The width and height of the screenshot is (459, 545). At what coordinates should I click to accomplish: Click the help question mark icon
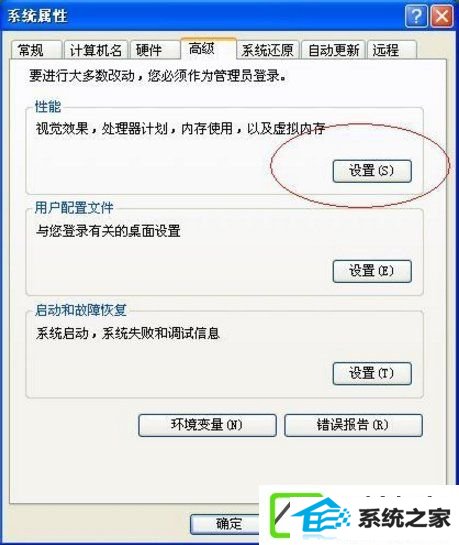pyautogui.click(x=416, y=16)
